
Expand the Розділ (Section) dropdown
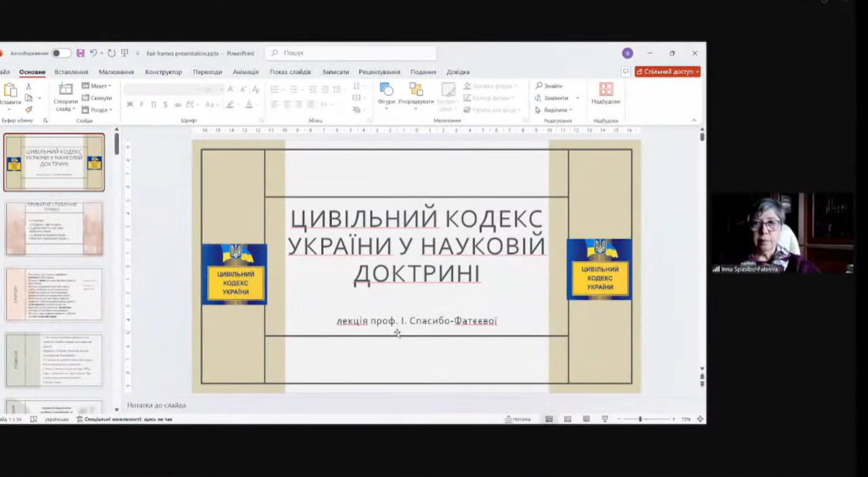click(x=97, y=110)
